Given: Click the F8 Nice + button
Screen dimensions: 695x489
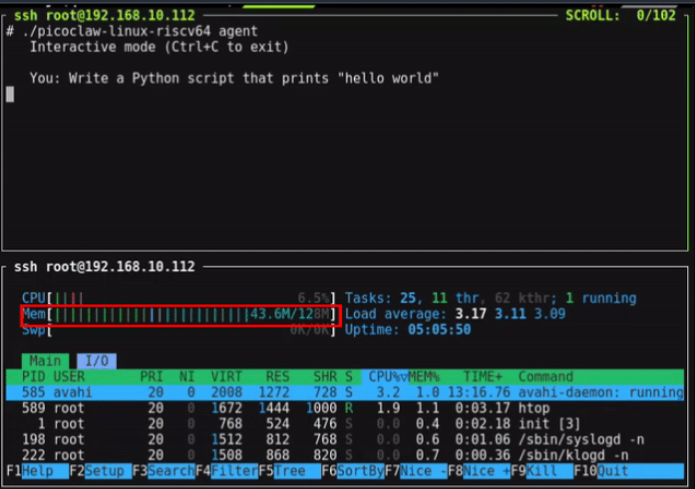Looking at the screenshot, I should tap(479, 470).
